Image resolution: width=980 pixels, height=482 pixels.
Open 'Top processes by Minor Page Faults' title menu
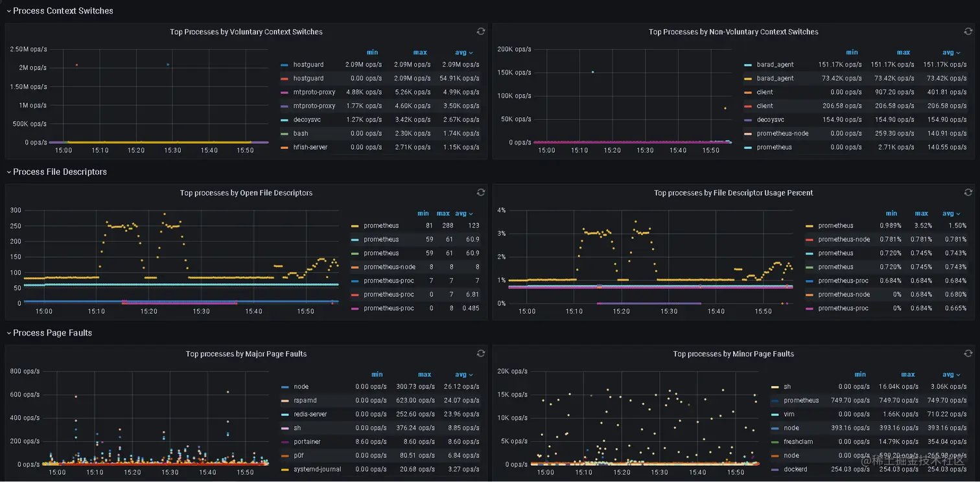(x=734, y=354)
